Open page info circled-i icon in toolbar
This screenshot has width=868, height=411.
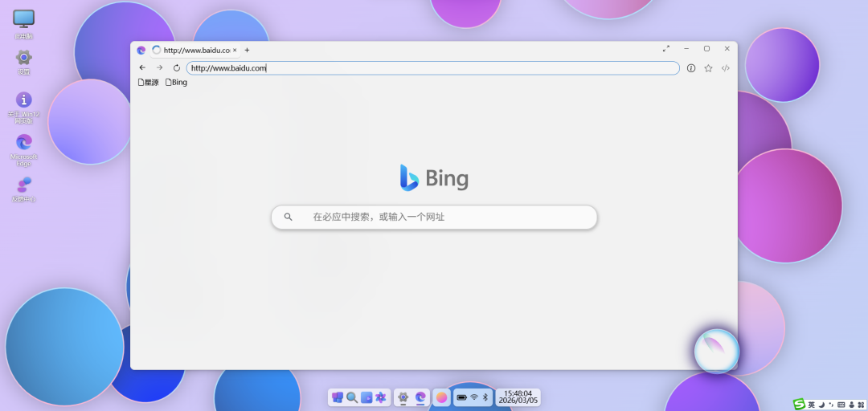691,68
